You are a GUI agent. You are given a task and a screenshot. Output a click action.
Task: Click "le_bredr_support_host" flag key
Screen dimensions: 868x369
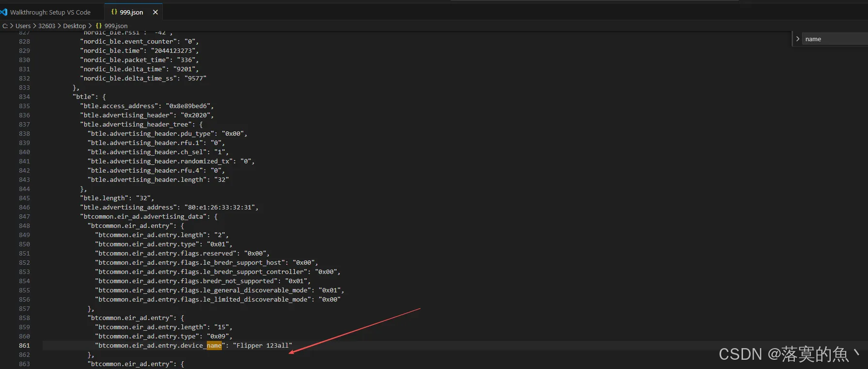click(190, 262)
